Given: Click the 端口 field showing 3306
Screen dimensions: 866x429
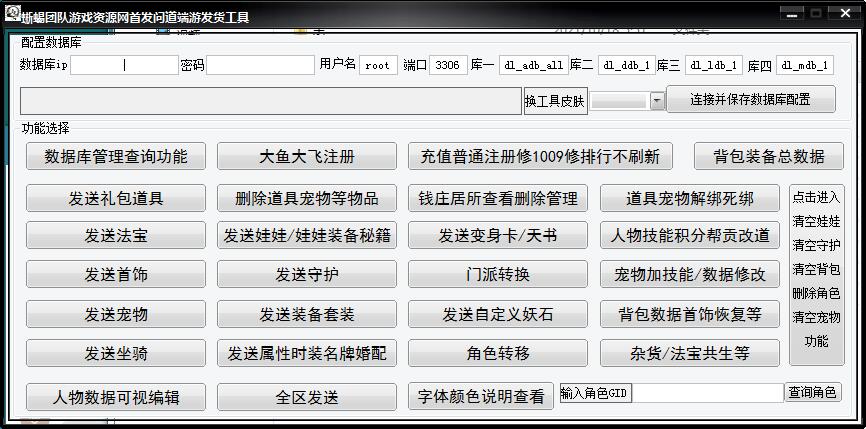Looking at the screenshot, I should point(448,65).
